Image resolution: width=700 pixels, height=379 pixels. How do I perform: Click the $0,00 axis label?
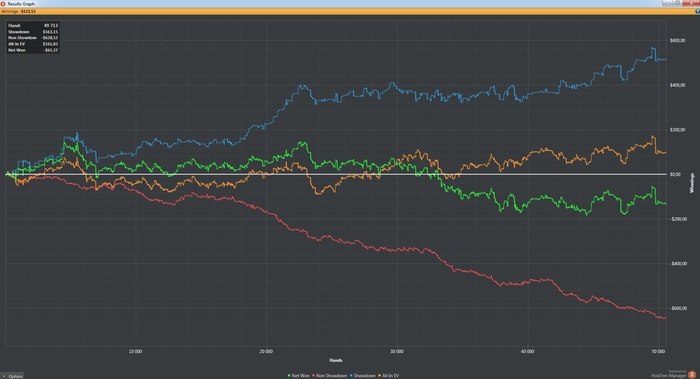pyautogui.click(x=676, y=175)
